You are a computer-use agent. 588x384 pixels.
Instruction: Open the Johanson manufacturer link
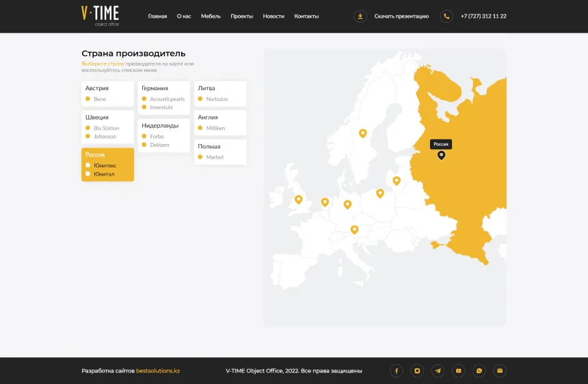105,137
